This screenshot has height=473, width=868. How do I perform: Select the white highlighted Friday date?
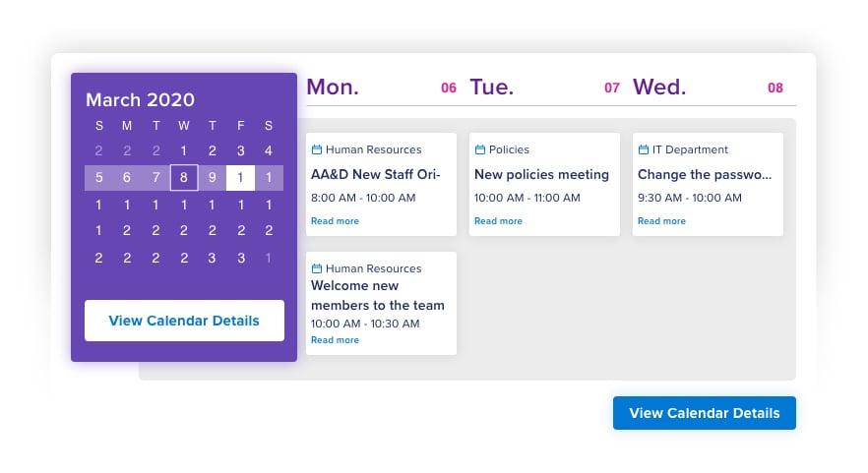click(x=240, y=178)
